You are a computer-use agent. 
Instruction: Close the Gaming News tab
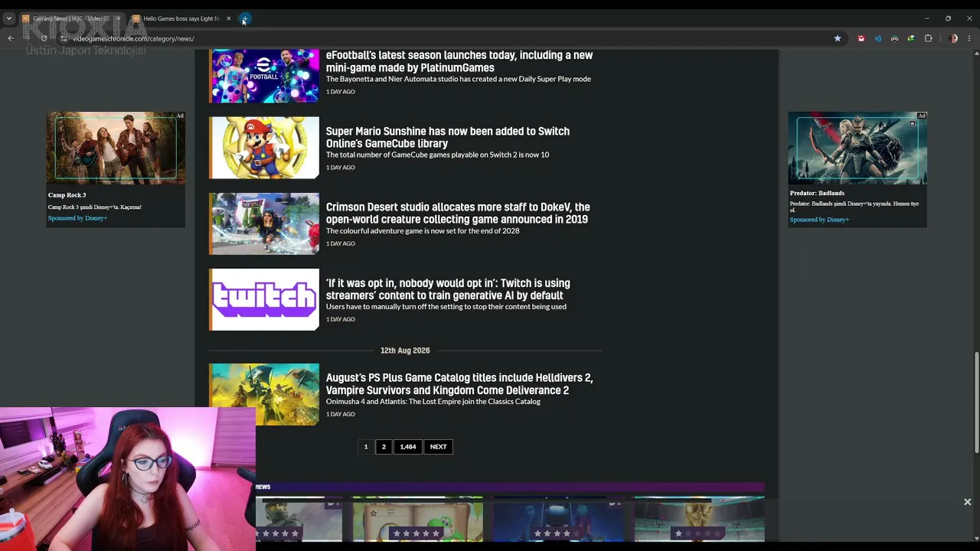pos(118,18)
